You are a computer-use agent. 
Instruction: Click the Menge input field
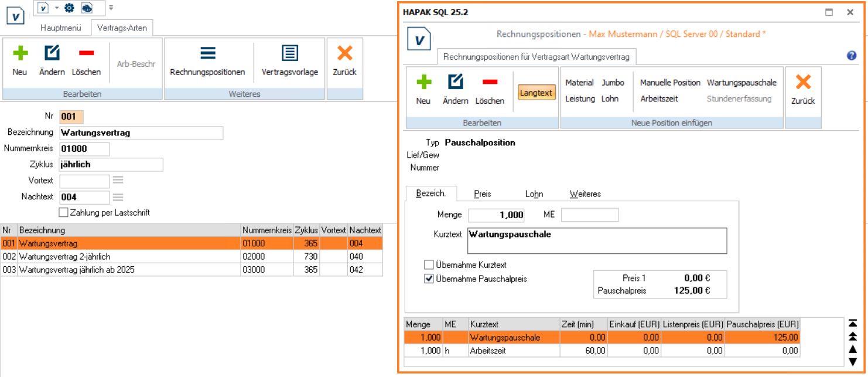click(x=496, y=215)
